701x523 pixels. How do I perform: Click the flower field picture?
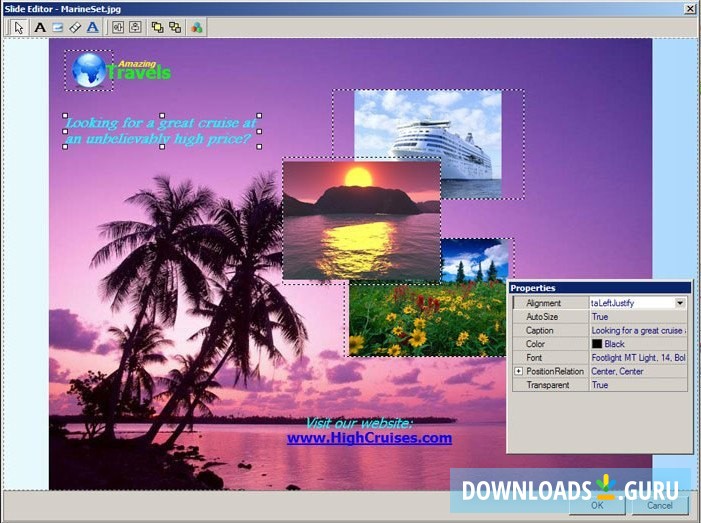coord(427,320)
